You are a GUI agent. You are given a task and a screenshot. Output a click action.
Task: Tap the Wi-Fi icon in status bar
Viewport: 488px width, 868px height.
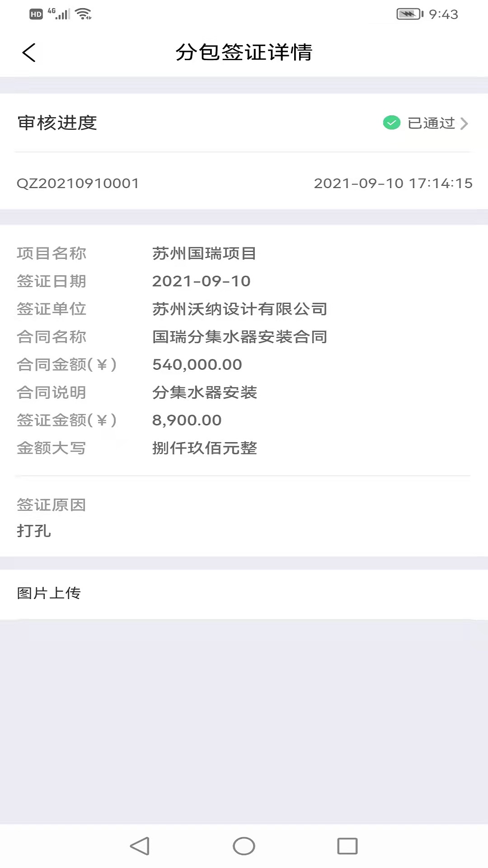84,14
